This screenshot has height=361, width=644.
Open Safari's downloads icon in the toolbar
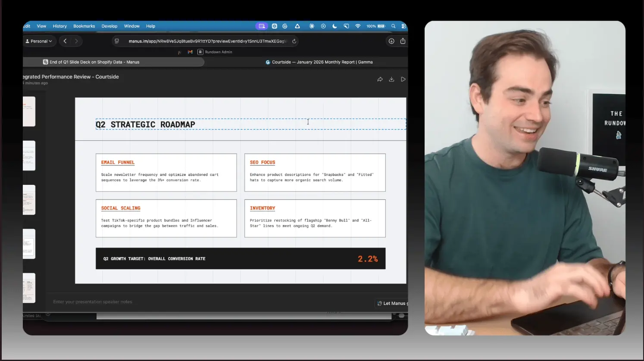(x=391, y=41)
